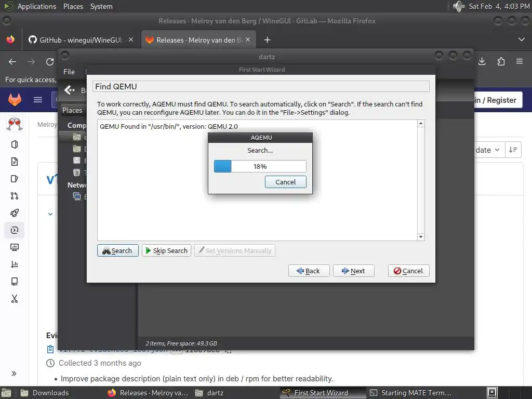Go to the Next wizard page
The width and height of the screenshot is (532, 399).
353,271
